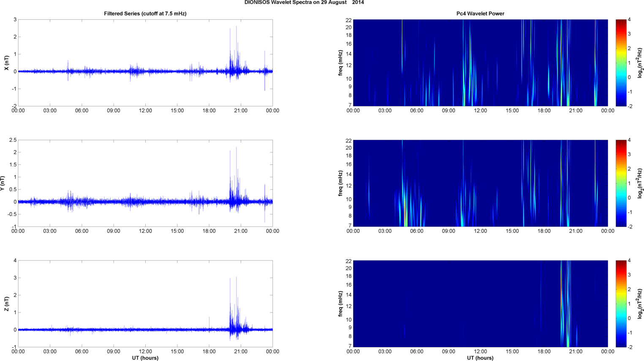Pick the colorbar beside the bottom spectrogram
This screenshot has width=644, height=361.
(x=621, y=304)
